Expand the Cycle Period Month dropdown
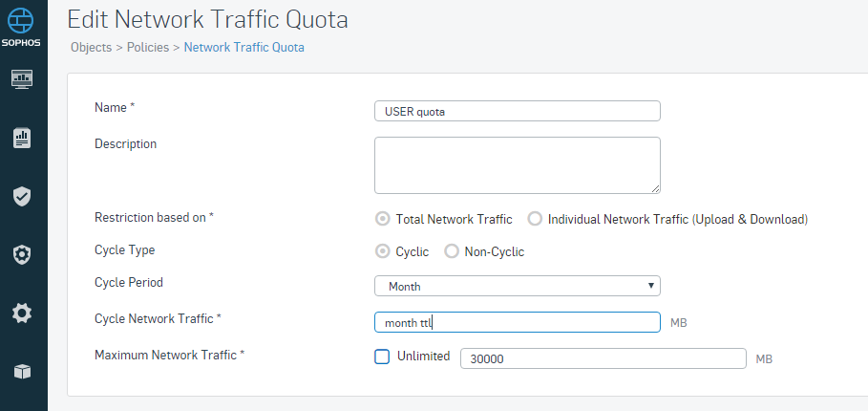 point(517,286)
